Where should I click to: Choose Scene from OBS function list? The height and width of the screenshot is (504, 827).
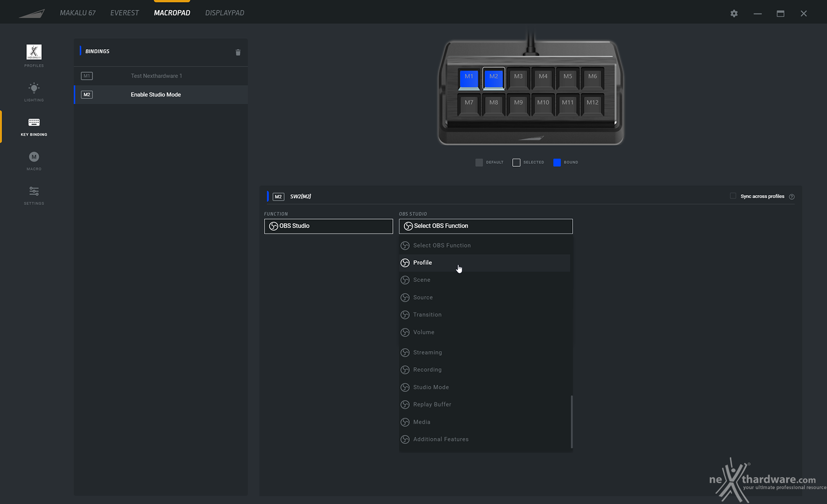485,280
